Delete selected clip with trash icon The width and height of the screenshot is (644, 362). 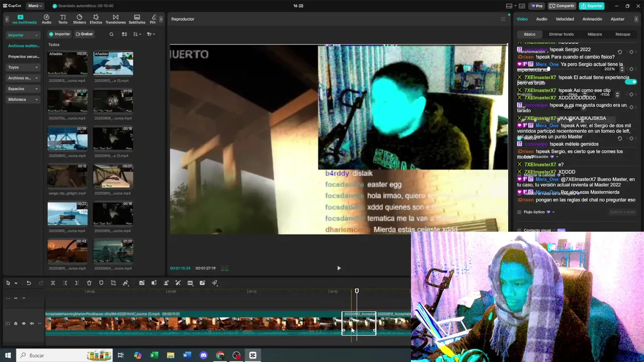pos(89,283)
